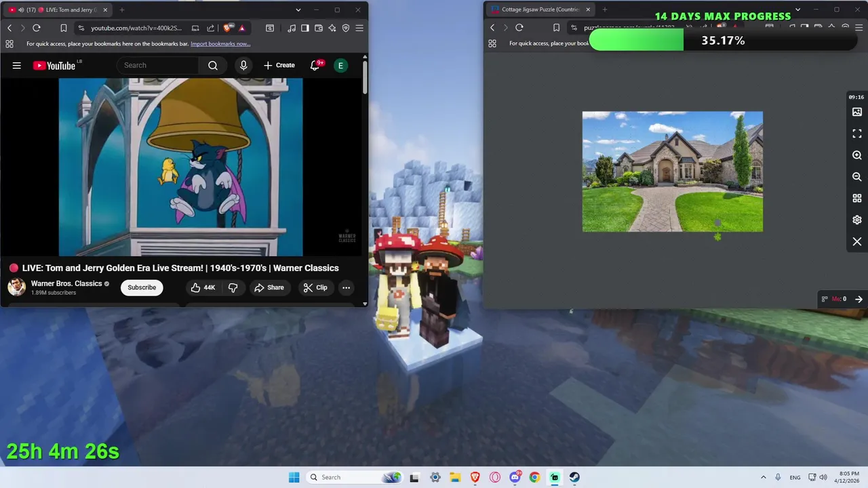Close the Cottage Jigsaw Puzzle tab
Viewport: 868px width, 488px height.
pyautogui.click(x=588, y=10)
